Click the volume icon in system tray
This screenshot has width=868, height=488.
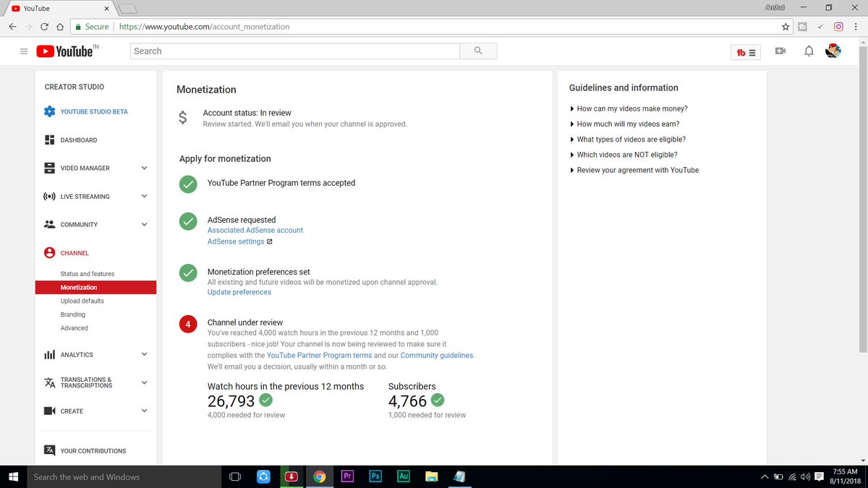coord(805,476)
